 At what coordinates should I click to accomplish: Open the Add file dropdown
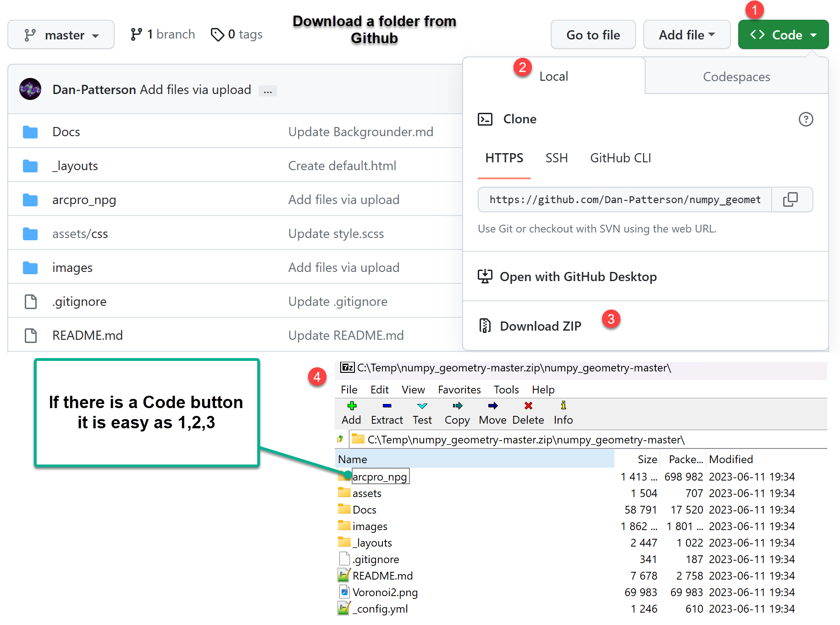687,34
